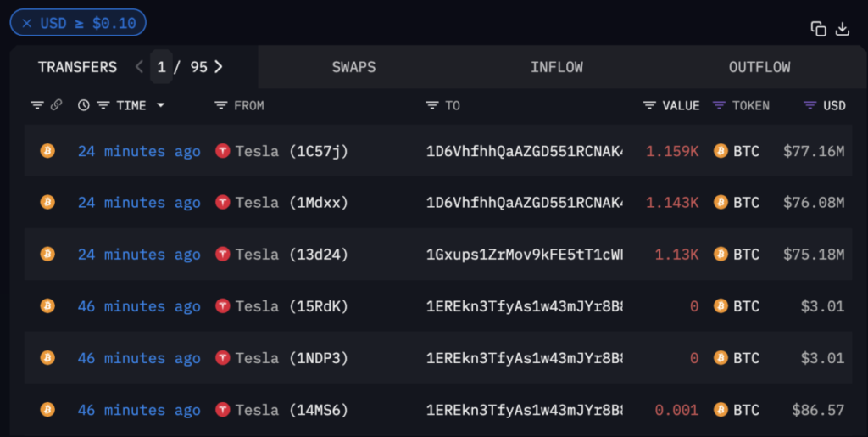
Task: Click the Bitcoin icon in the first row
Action: (x=47, y=152)
